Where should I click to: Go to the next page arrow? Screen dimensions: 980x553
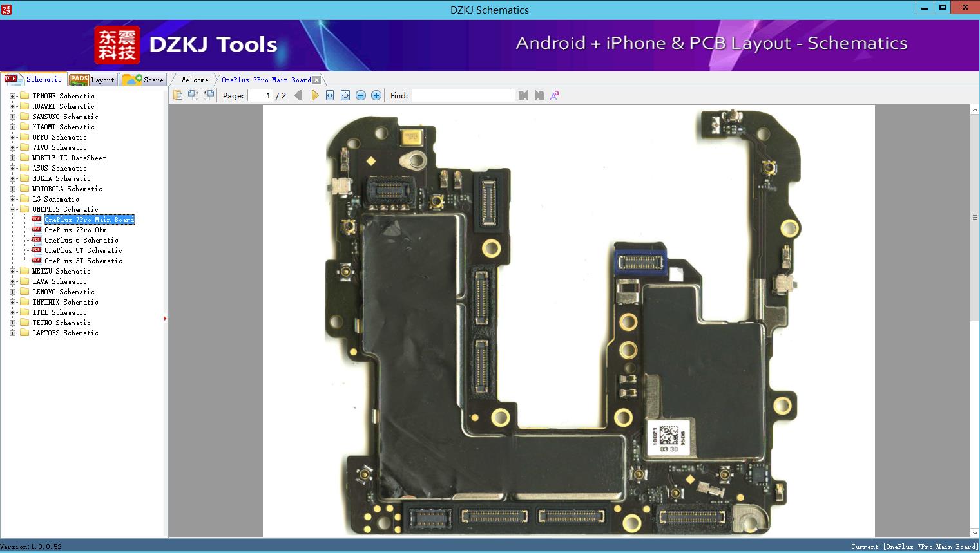point(314,95)
